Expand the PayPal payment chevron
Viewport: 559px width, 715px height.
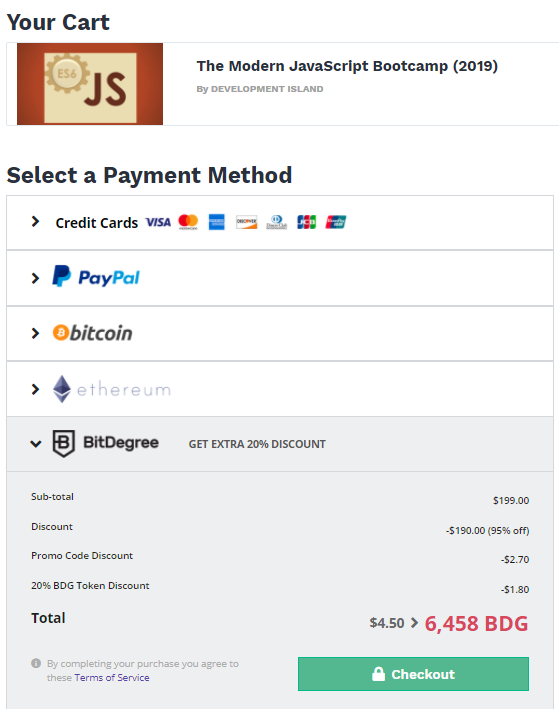click(x=35, y=278)
